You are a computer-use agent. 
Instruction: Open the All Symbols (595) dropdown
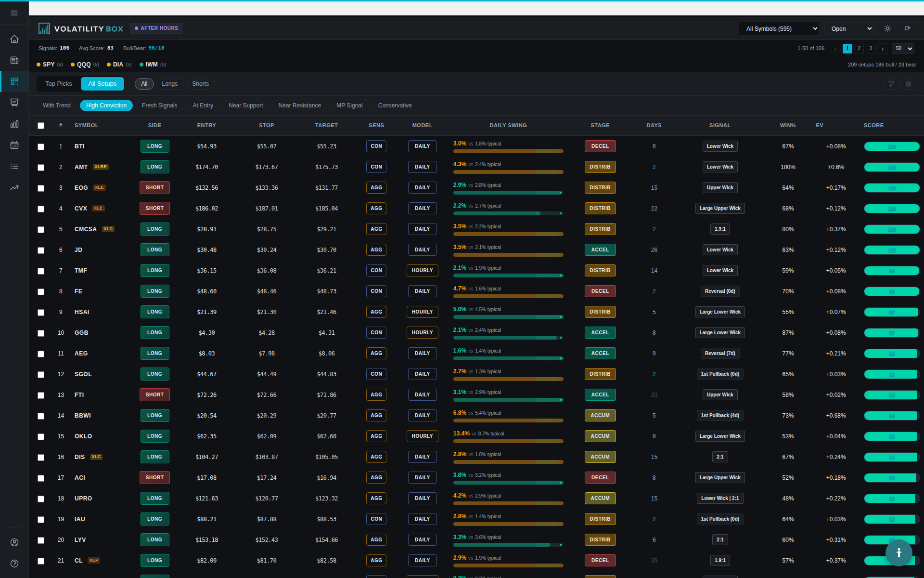click(x=779, y=29)
